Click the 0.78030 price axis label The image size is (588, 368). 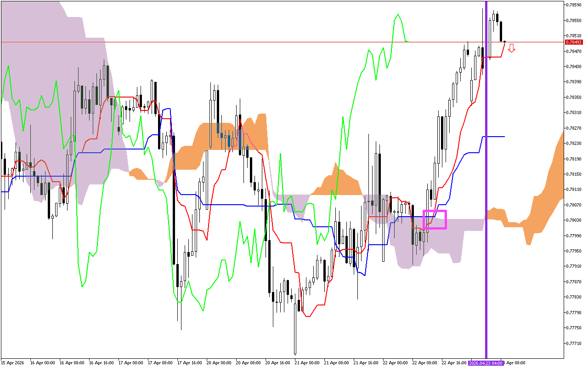[x=573, y=220]
